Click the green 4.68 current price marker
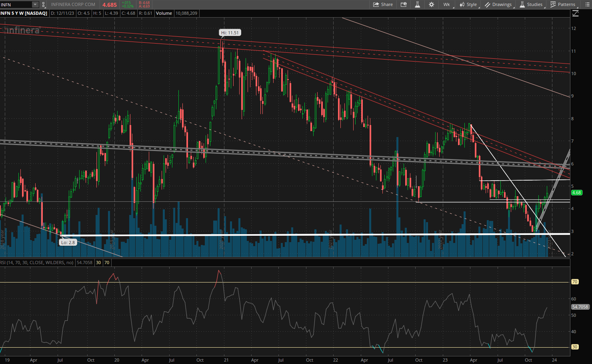The image size is (592, 364). pyautogui.click(x=576, y=193)
